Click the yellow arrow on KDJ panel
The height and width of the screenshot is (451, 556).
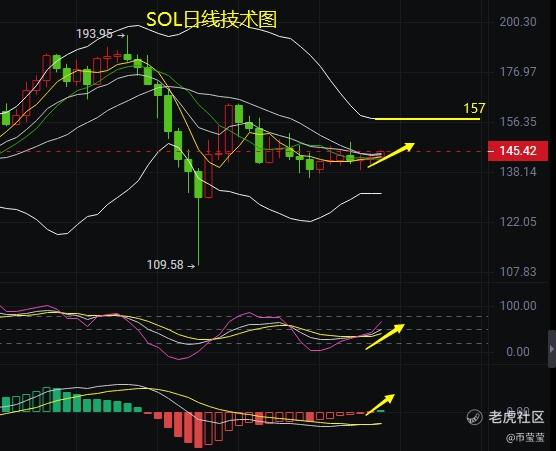tap(385, 336)
